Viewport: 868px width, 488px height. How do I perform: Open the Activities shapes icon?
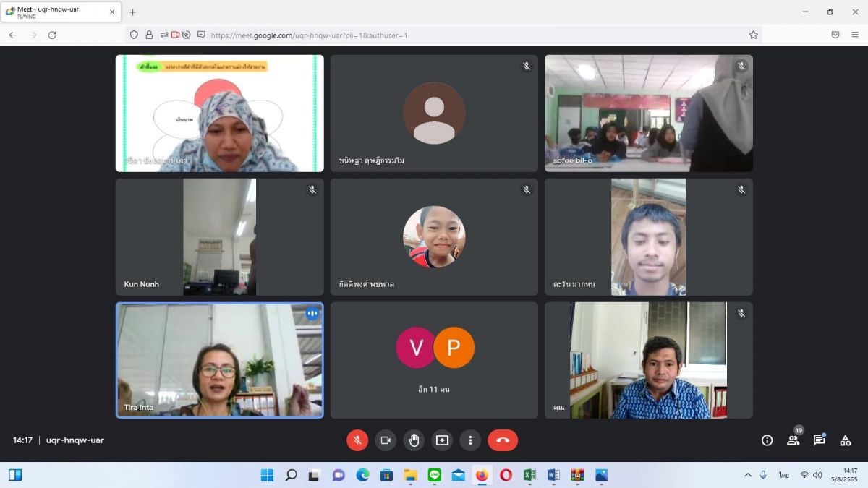[x=845, y=440]
